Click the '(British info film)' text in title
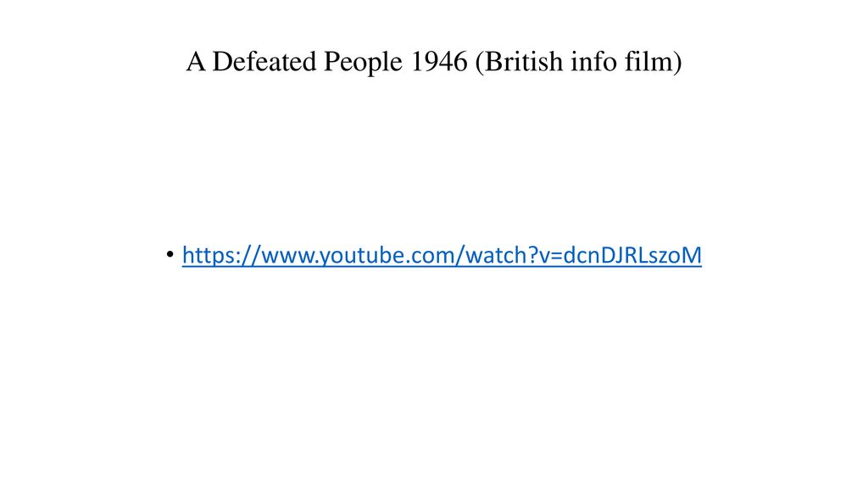868x488 pixels. (578, 61)
